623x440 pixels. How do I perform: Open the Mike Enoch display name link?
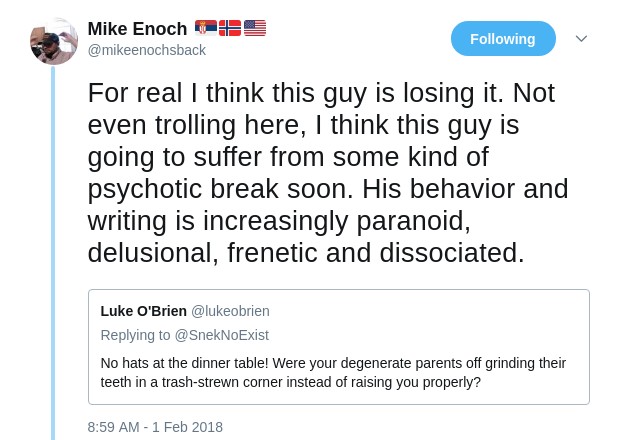click(138, 29)
